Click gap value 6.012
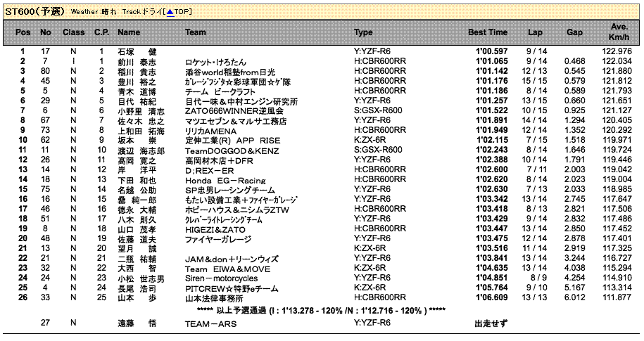Image resolution: width=644 pixels, height=341 pixels. click(574, 297)
